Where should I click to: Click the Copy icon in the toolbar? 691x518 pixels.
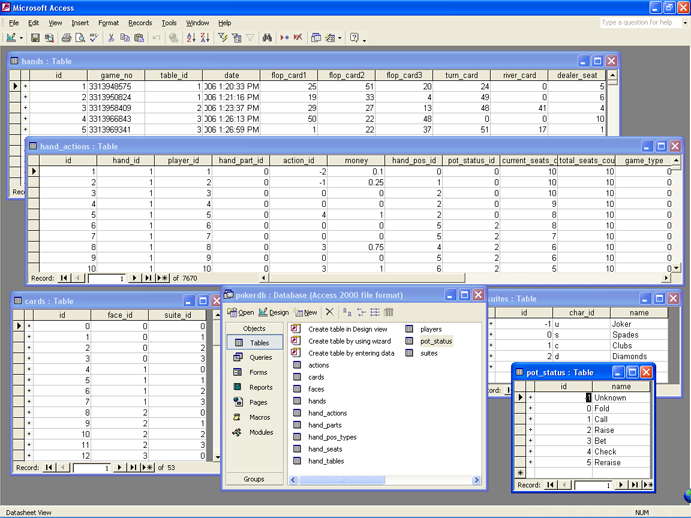(125, 38)
